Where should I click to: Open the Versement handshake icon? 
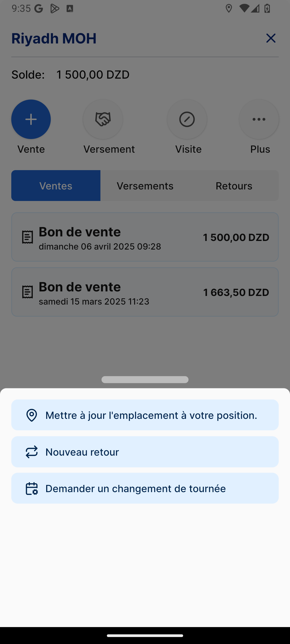point(103,119)
